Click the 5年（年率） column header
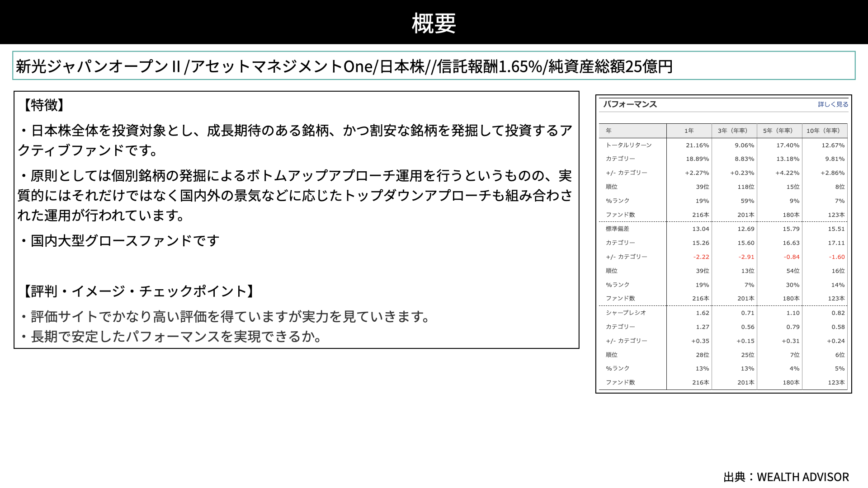This screenshot has height=488, width=868. click(x=778, y=131)
